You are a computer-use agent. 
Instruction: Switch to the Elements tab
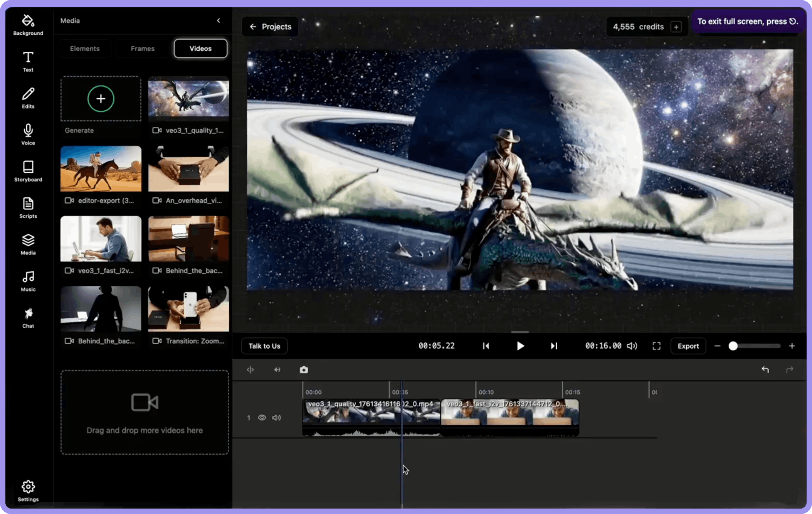[85, 49]
